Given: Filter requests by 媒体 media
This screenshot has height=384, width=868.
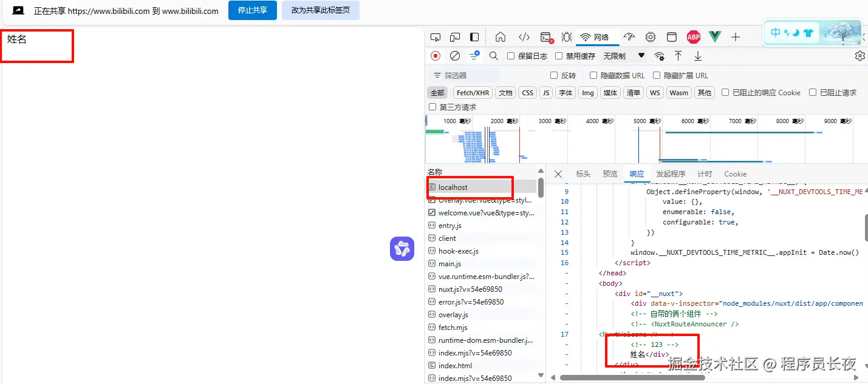Looking at the screenshot, I should (x=610, y=93).
